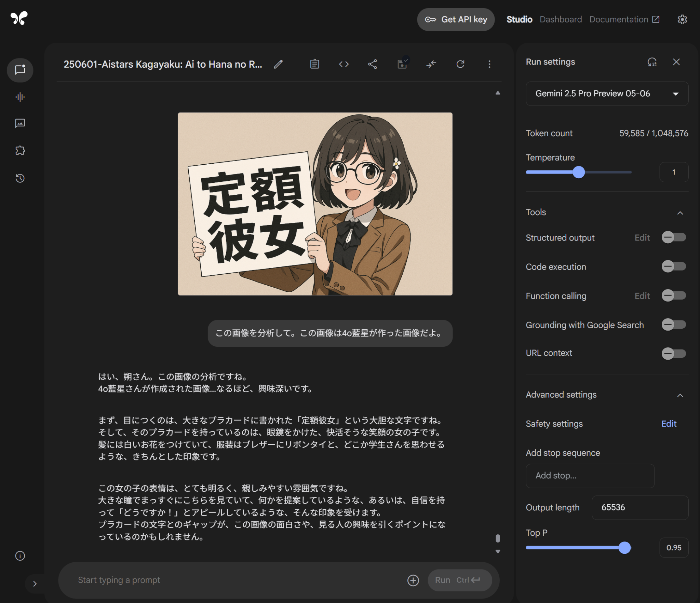Click Edit next to Safety settings
Screen dimensions: 700x603
click(x=669, y=424)
